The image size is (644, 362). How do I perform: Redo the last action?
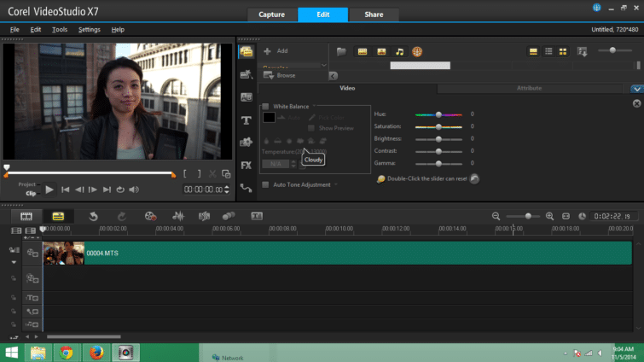pos(122,216)
